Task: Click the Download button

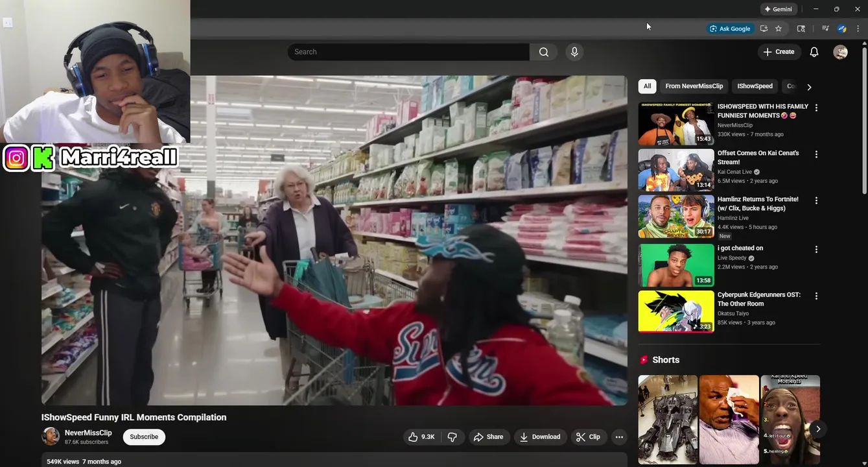Action: pos(541,437)
